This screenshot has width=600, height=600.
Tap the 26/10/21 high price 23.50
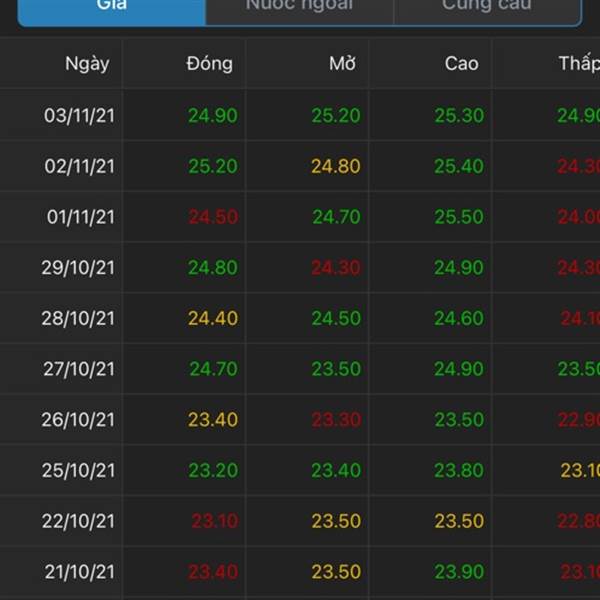click(x=459, y=420)
